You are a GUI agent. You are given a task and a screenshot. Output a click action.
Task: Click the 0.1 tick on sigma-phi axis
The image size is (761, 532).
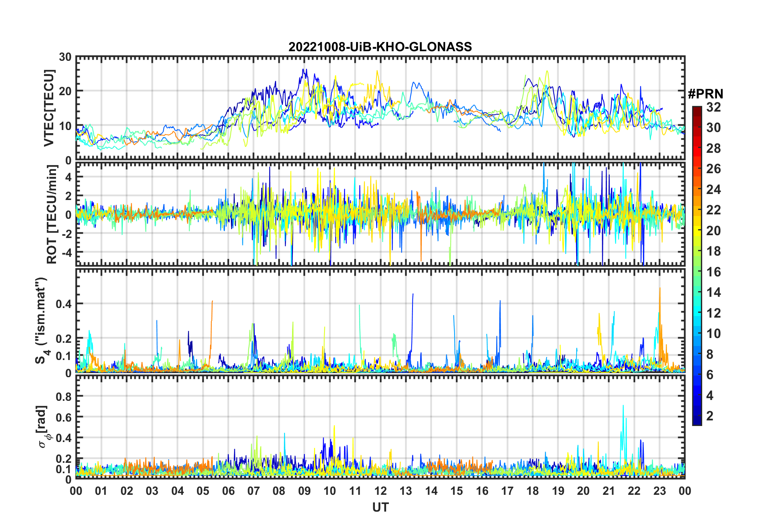pyautogui.click(x=64, y=469)
